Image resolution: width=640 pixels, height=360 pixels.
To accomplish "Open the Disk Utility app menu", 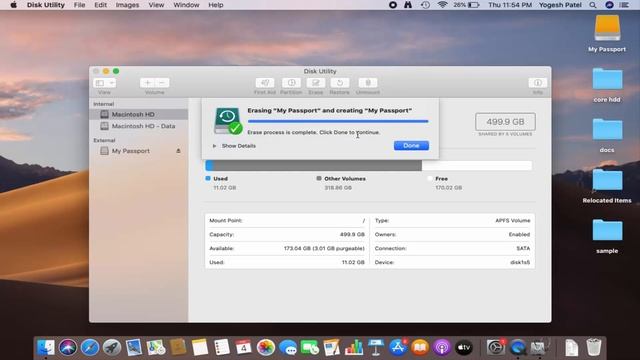I will pos(46,5).
